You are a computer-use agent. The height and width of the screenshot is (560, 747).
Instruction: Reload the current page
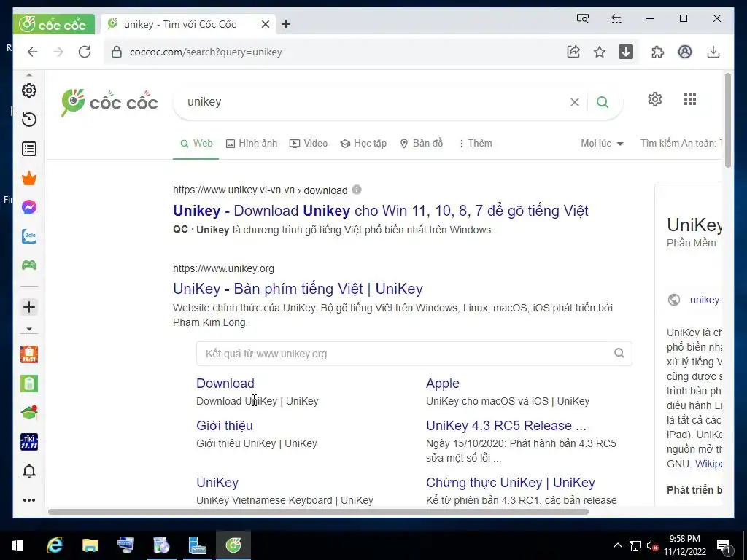point(85,52)
